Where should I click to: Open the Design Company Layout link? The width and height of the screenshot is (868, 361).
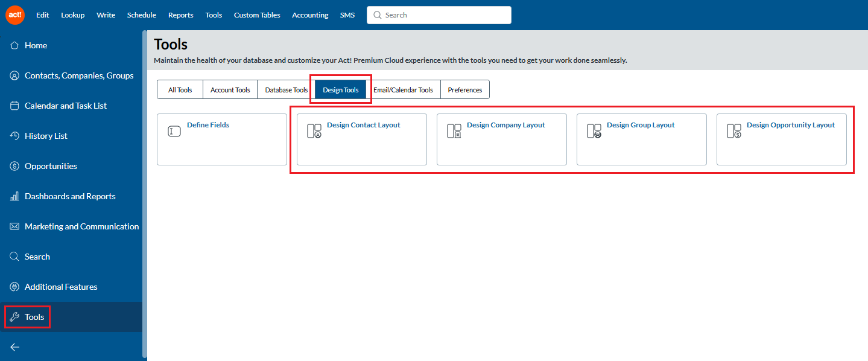506,125
